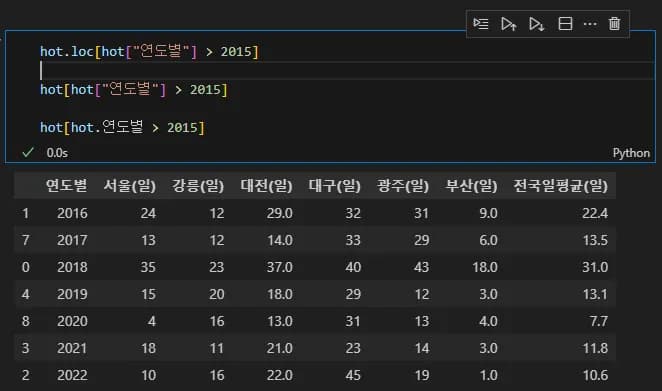Screen dimensions: 662x391
Task: Click row index 8 of 2020 row
Action: 26,321
